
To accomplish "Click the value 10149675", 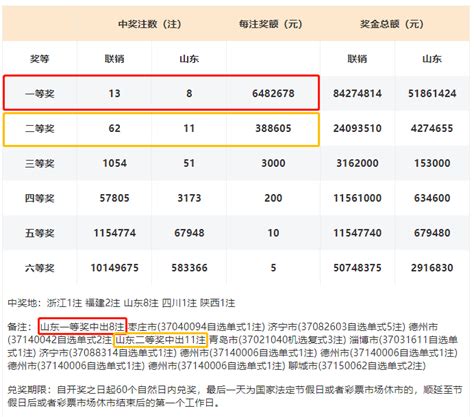I will (x=114, y=268).
